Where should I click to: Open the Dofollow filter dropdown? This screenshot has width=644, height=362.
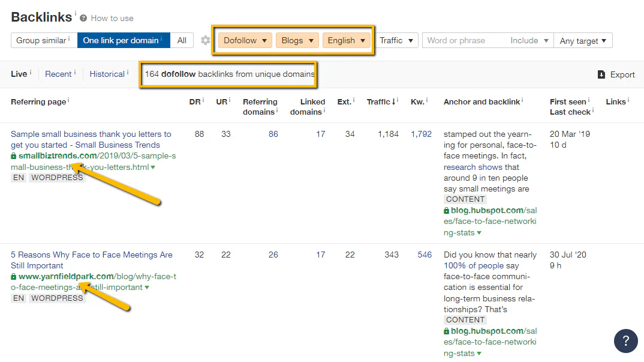click(245, 40)
